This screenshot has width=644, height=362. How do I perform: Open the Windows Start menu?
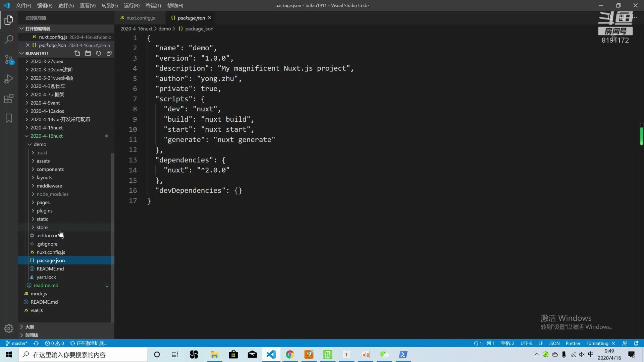point(9,355)
